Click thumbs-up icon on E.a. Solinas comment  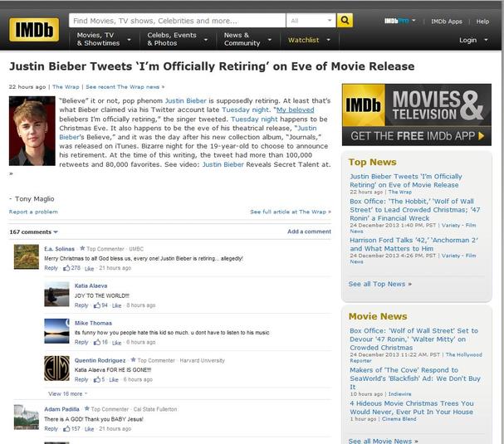click(x=66, y=268)
